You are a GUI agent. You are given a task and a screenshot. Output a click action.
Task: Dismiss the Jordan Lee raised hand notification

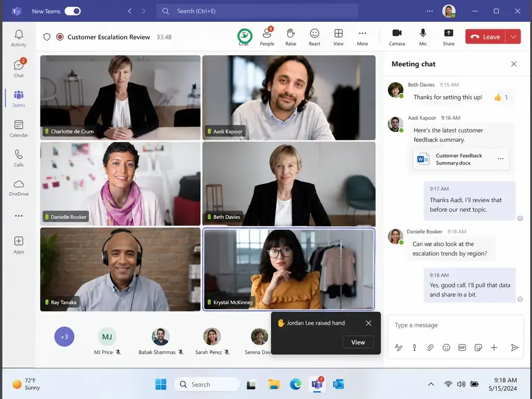click(x=368, y=323)
